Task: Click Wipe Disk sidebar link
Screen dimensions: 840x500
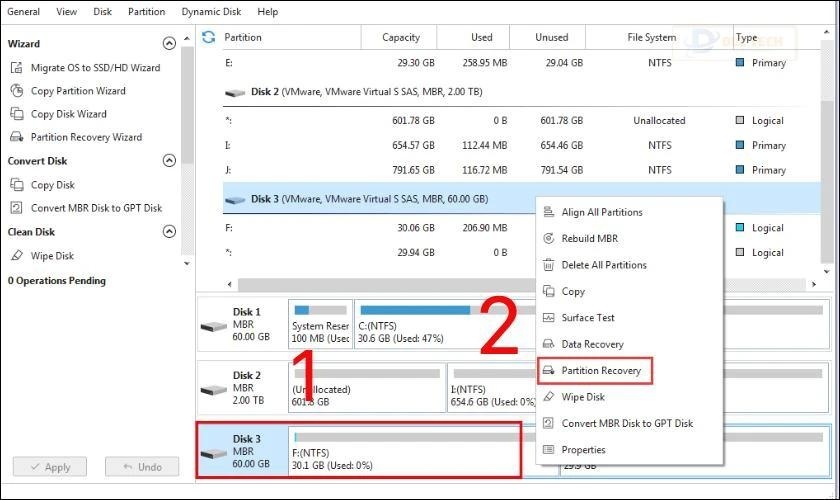Action: [52, 256]
